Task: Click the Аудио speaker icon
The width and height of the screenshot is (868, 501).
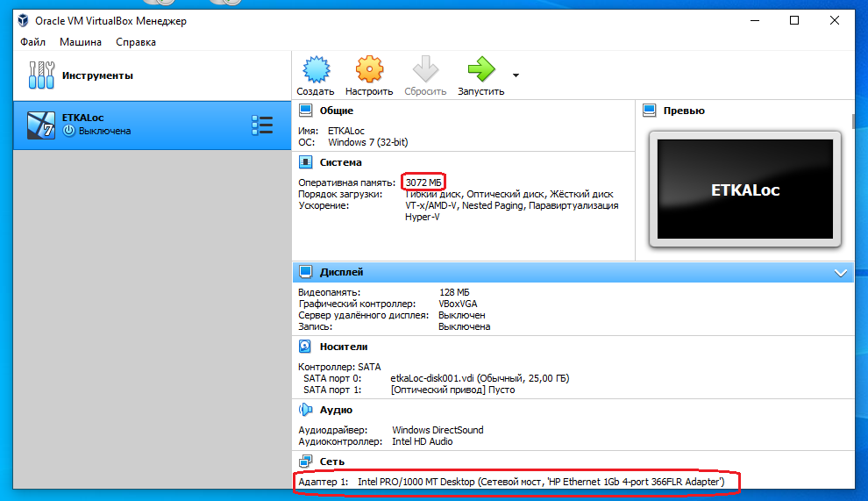Action: tap(306, 410)
